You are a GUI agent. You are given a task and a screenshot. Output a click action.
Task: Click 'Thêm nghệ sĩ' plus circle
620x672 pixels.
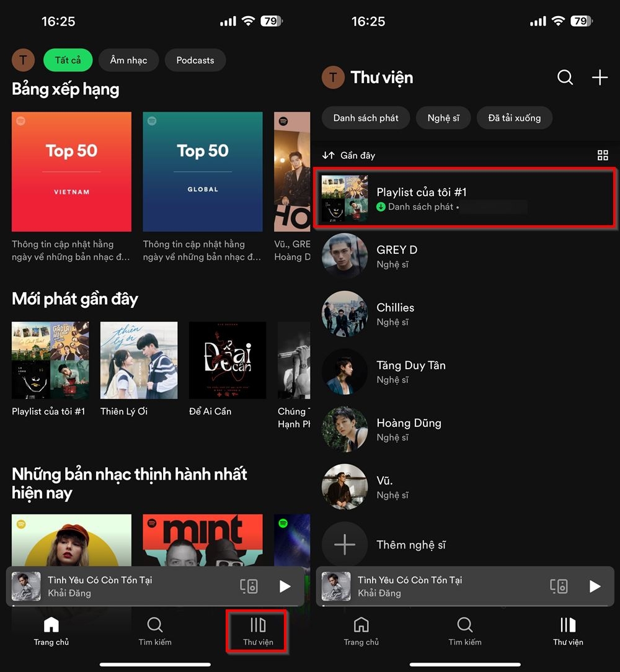click(x=345, y=545)
